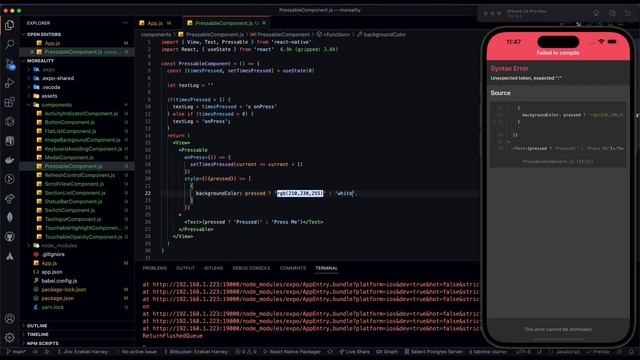Open the GitHub view in activity bar
The image size is (640, 360).
(x=9, y=237)
